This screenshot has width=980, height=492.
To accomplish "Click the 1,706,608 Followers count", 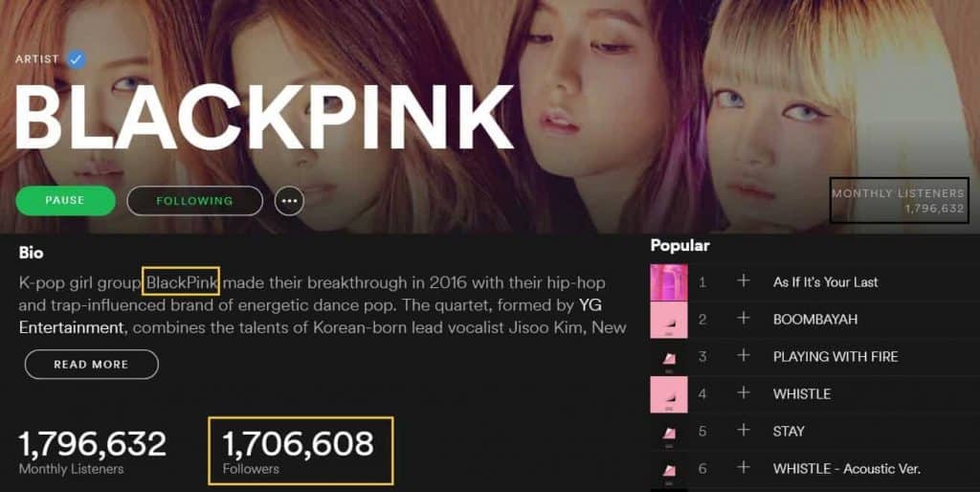I will tap(299, 451).
